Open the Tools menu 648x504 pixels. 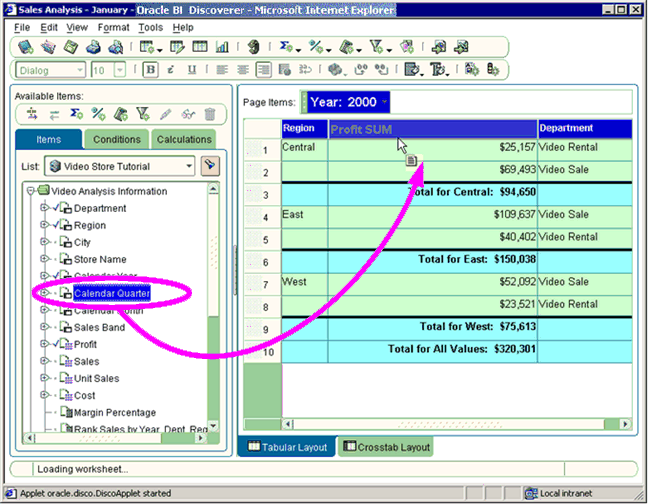coord(150,27)
